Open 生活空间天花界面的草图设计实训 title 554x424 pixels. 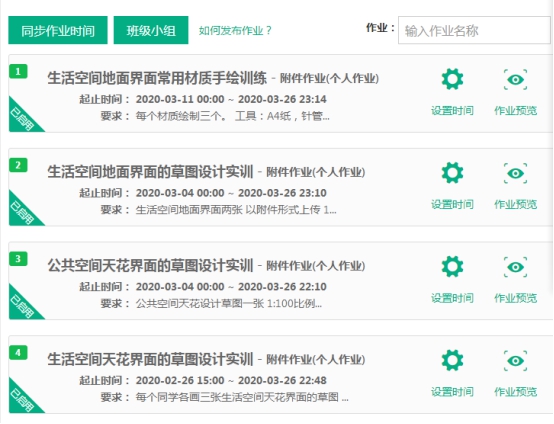pyautogui.click(x=150, y=359)
